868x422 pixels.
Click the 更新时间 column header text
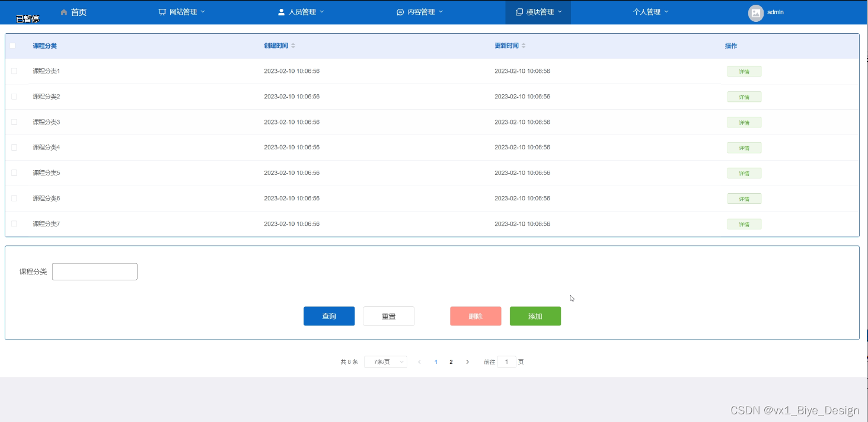506,46
